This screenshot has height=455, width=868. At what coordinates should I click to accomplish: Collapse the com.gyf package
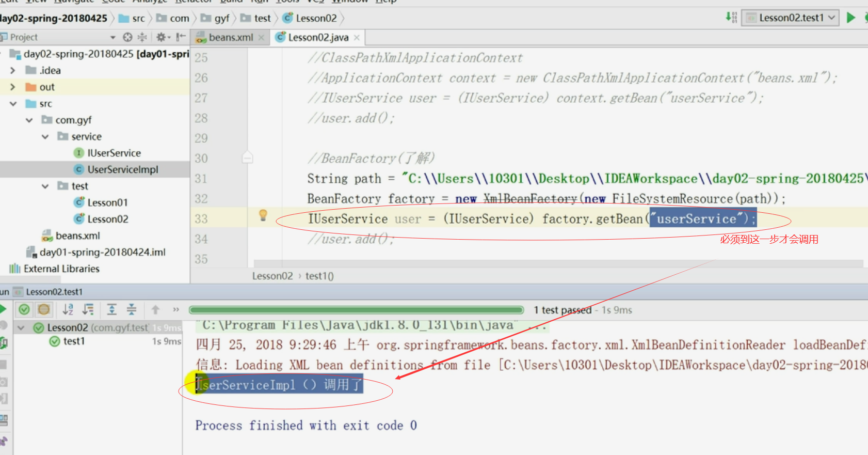(29, 120)
